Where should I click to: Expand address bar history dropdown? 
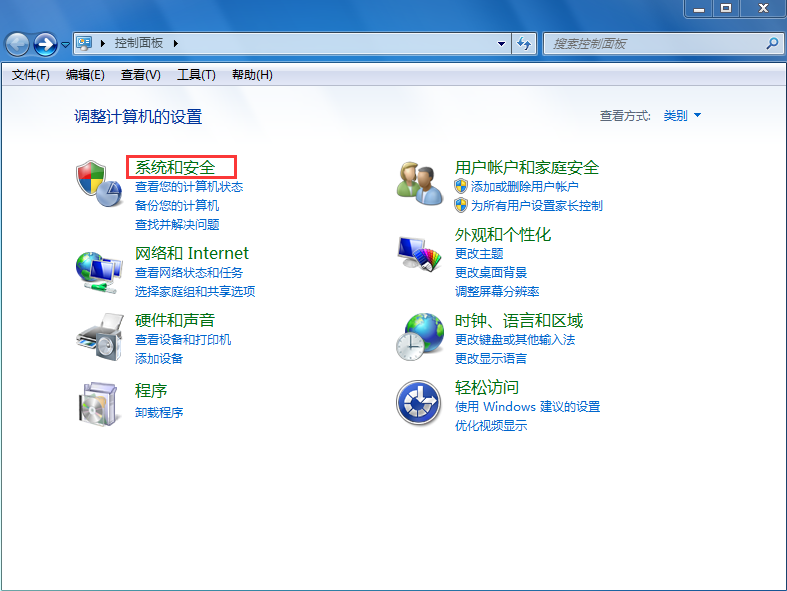[501, 44]
